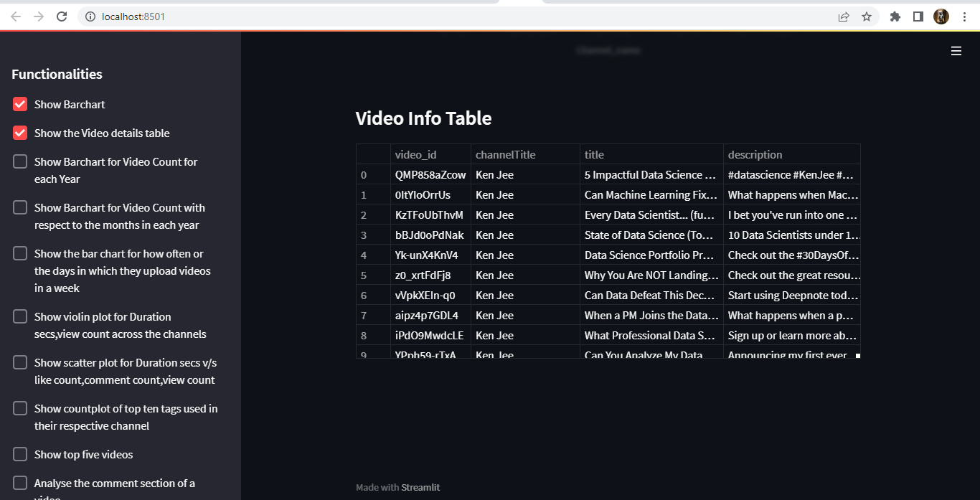Click the browser back arrow
980x500 pixels.
[x=15, y=16]
